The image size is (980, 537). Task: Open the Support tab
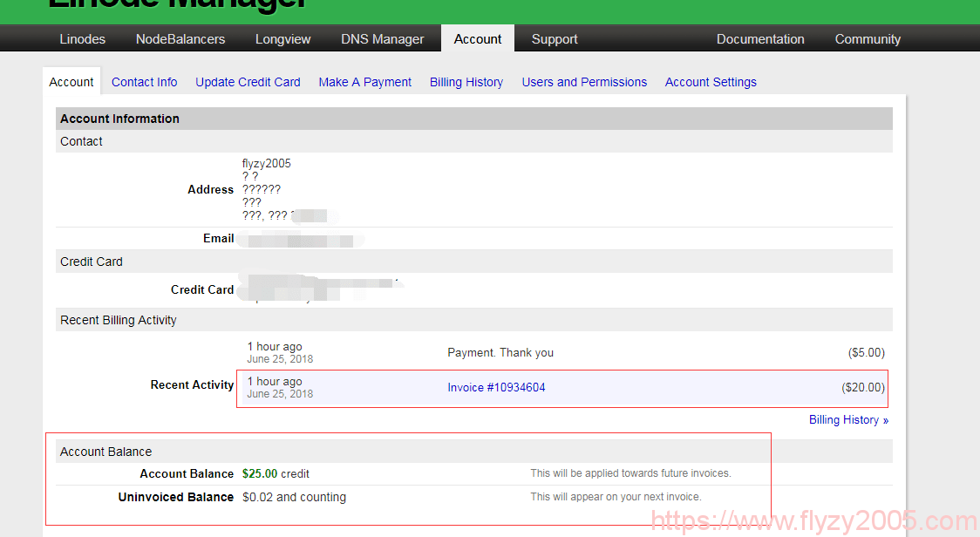pyautogui.click(x=555, y=38)
